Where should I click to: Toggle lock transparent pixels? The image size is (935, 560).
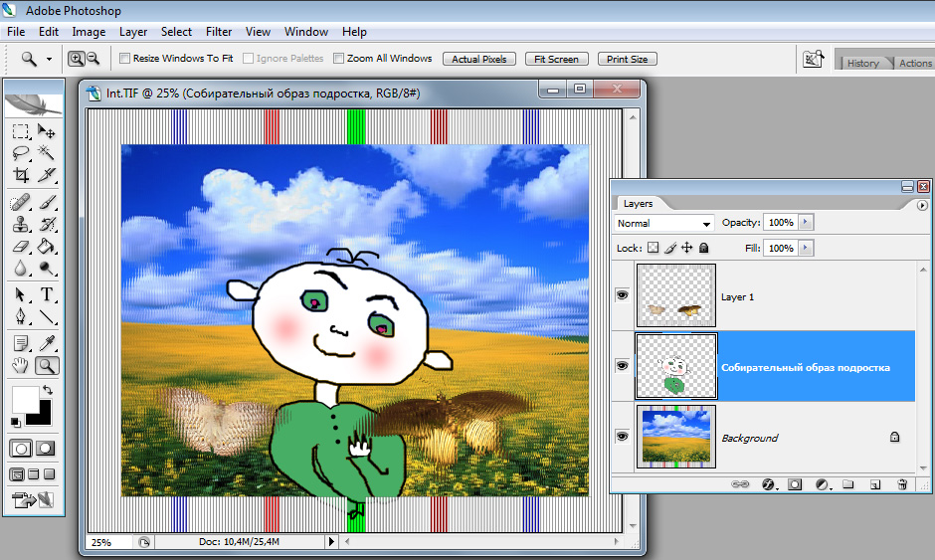coord(653,248)
